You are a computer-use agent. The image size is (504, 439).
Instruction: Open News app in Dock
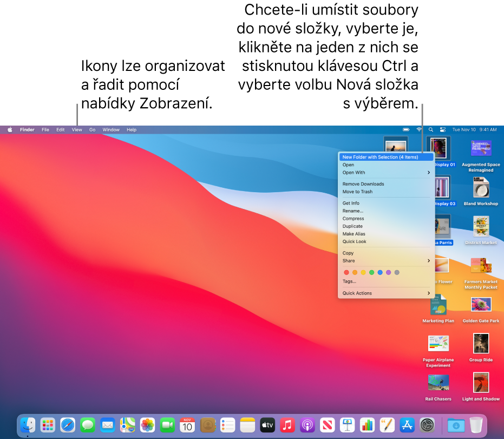[x=327, y=425]
